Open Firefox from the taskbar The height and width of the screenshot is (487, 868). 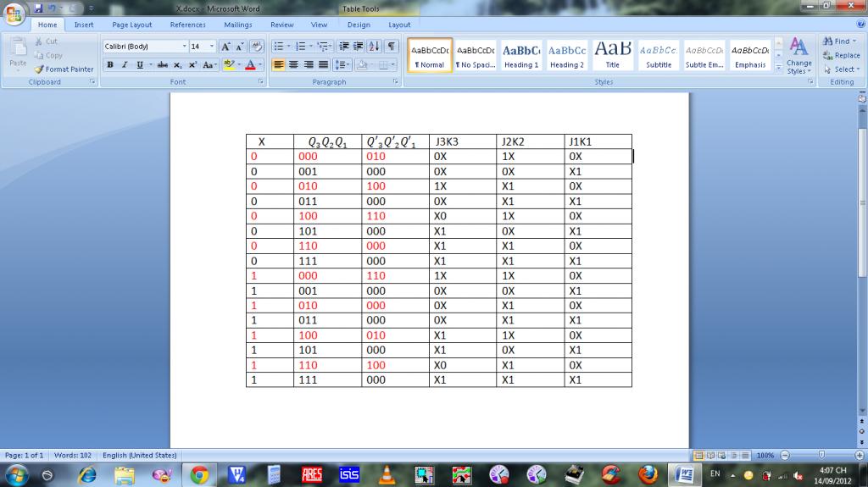[x=648, y=475]
